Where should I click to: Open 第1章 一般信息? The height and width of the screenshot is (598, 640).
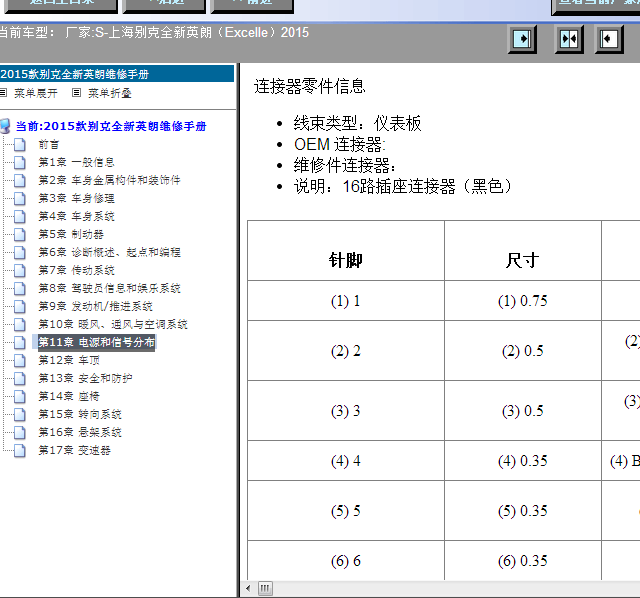pyautogui.click(x=76, y=162)
